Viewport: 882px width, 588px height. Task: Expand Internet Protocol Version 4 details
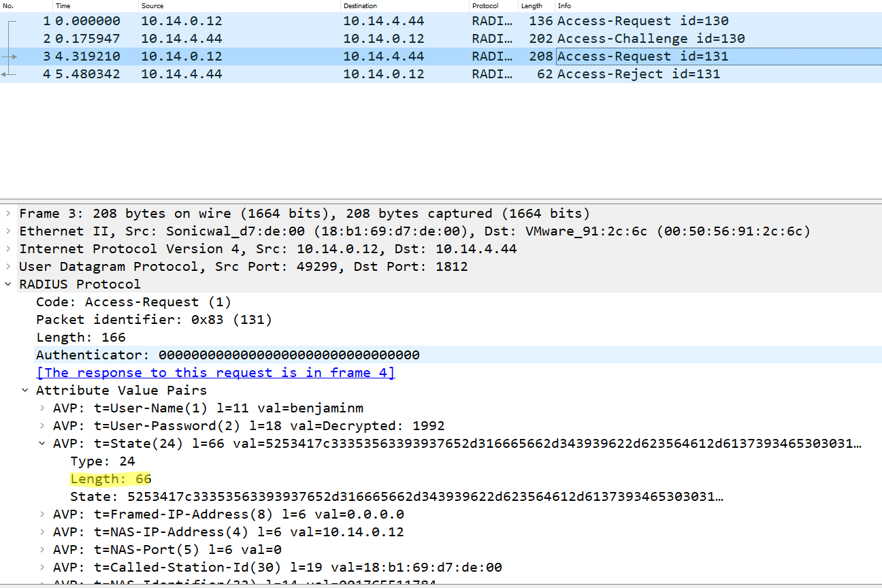7,248
